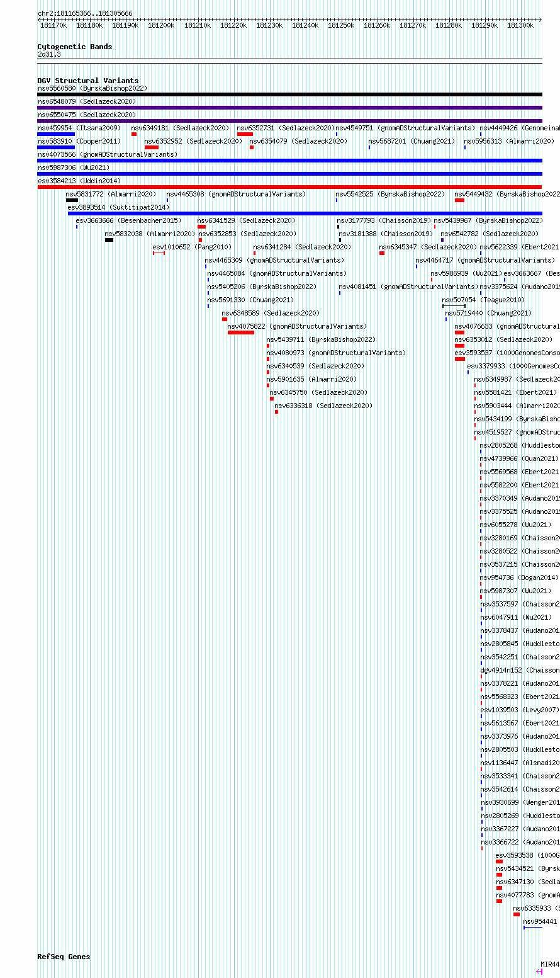The image size is (560, 978).
Task: Open nsv6542782 (Sedlazeck2020) variant
Action: pos(490,234)
